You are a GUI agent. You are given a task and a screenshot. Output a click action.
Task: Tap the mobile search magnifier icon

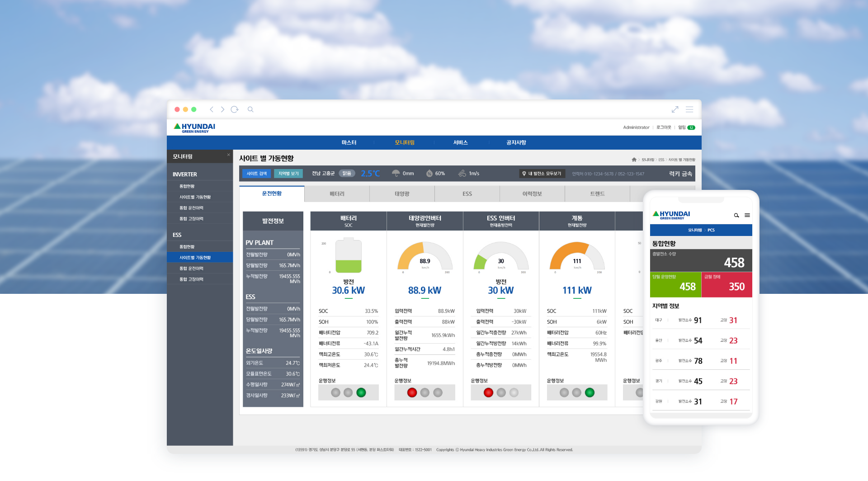[736, 216]
